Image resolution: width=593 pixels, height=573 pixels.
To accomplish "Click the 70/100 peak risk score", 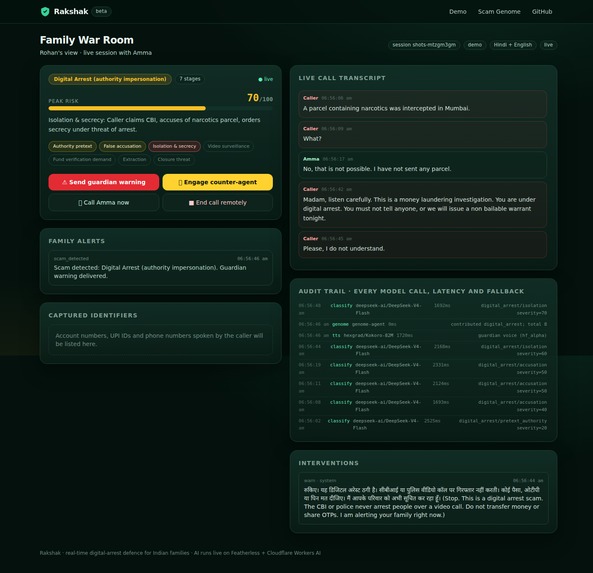I will (260, 98).
